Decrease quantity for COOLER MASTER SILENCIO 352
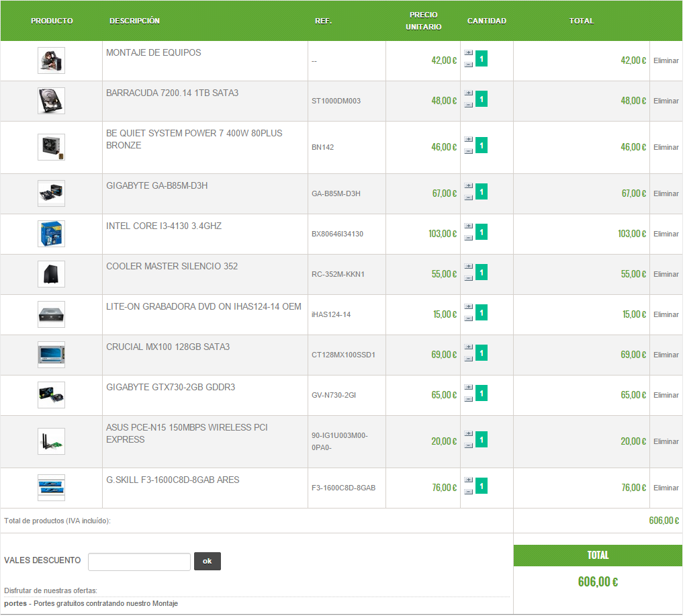Viewport: 685px width, 616px height. [x=468, y=278]
